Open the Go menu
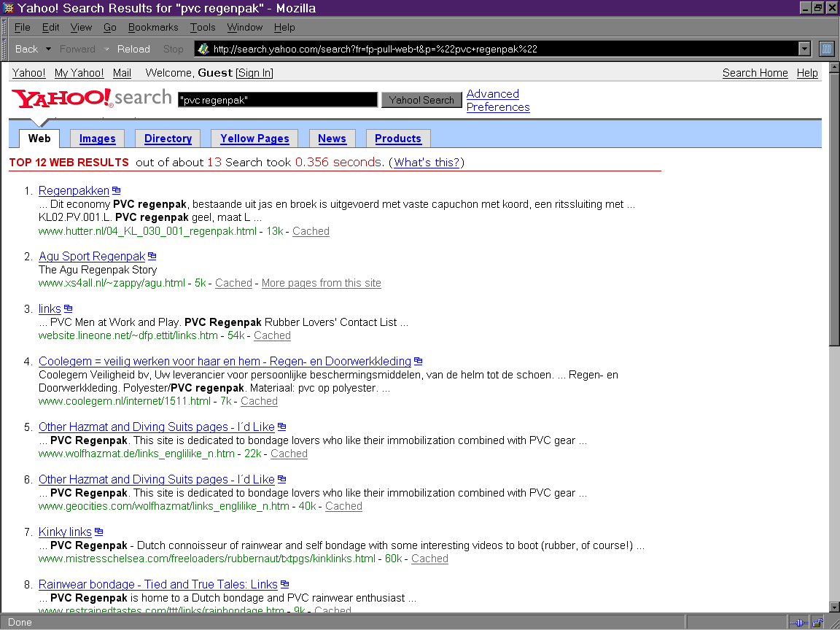 click(x=110, y=27)
